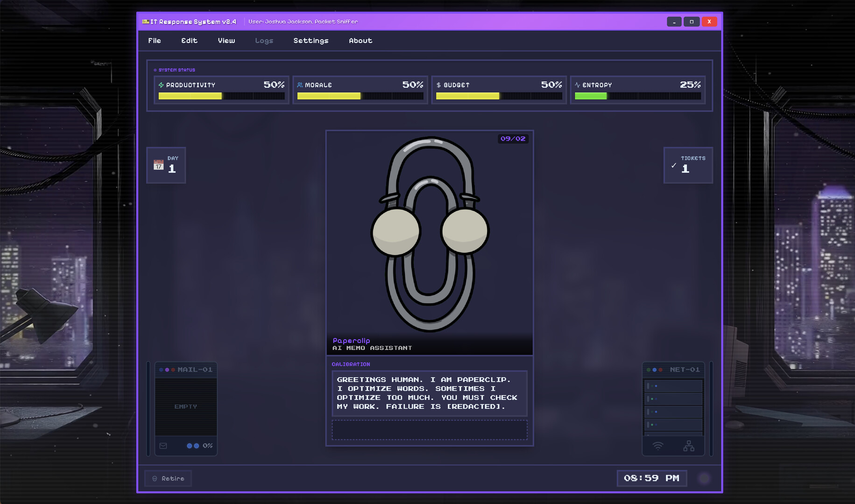Click the 0% mail indicator
855x504 pixels.
tap(207, 446)
